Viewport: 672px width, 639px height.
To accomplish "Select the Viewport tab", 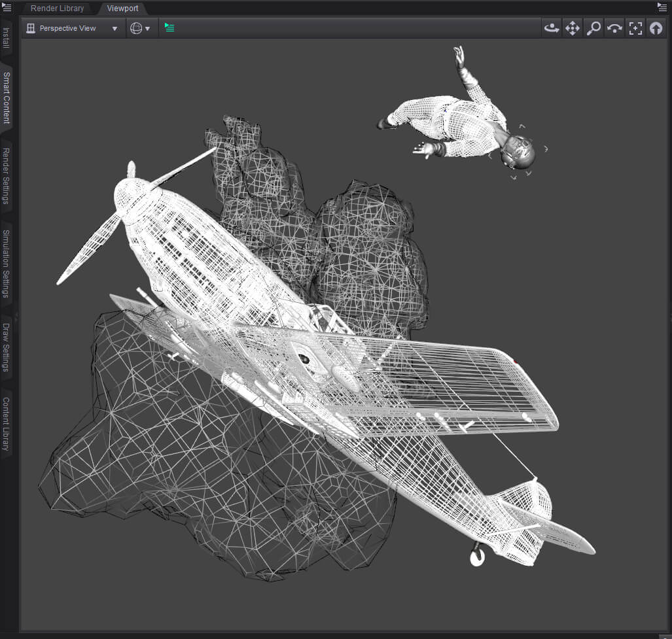I will [122, 8].
